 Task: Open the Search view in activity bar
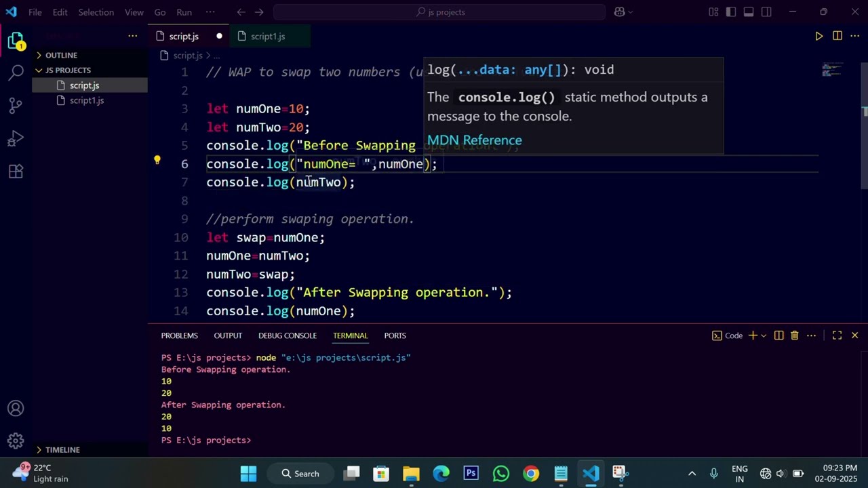16,72
